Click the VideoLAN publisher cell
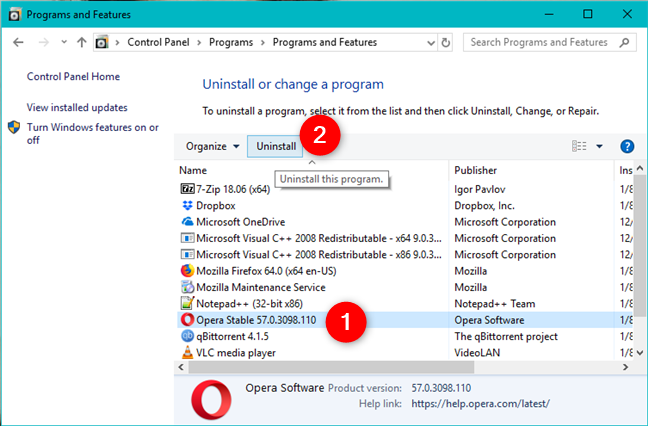The image size is (648, 426). point(477,352)
